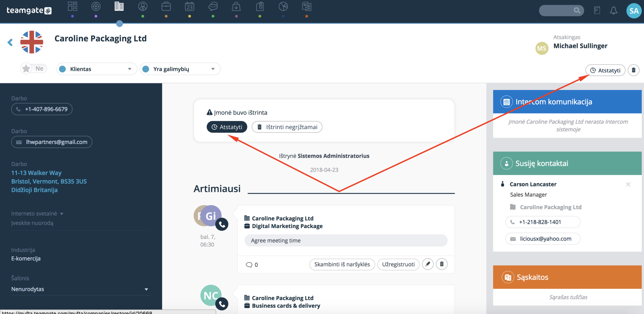Open the conversations chat bubble icon

(213, 7)
